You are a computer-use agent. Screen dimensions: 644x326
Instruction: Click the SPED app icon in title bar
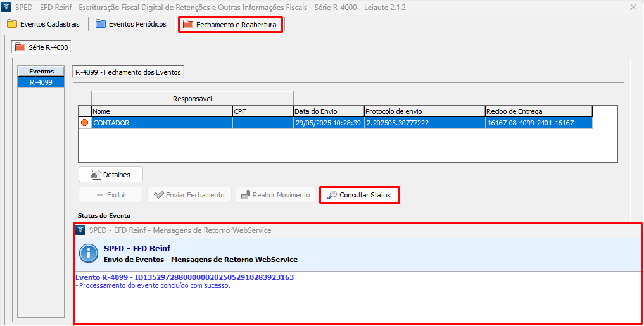7,7
